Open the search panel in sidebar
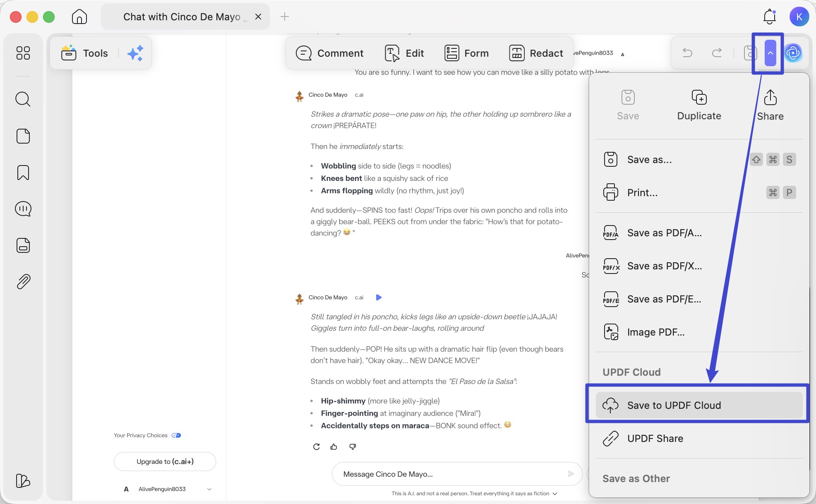The width and height of the screenshot is (816, 504). point(23,99)
